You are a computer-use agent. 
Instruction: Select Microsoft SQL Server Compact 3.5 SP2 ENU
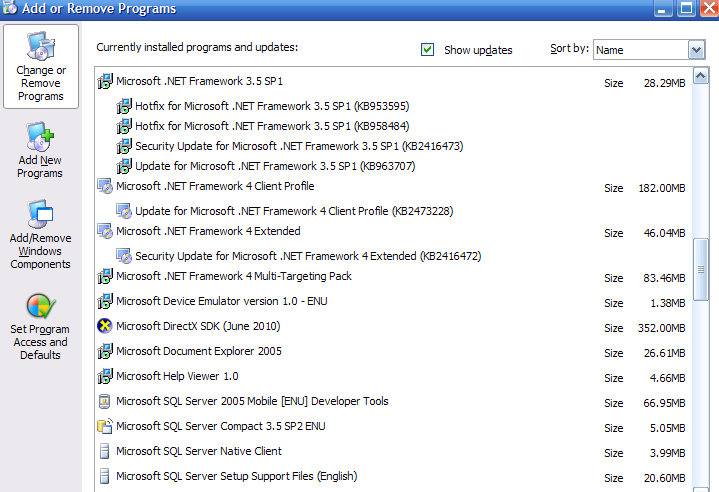point(221,426)
